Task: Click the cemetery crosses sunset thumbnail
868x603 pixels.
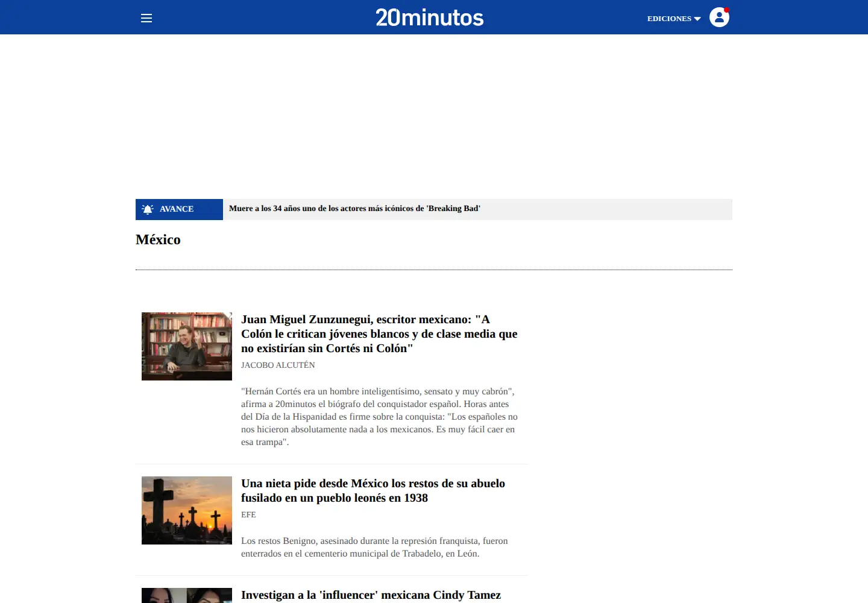Action: click(x=187, y=510)
